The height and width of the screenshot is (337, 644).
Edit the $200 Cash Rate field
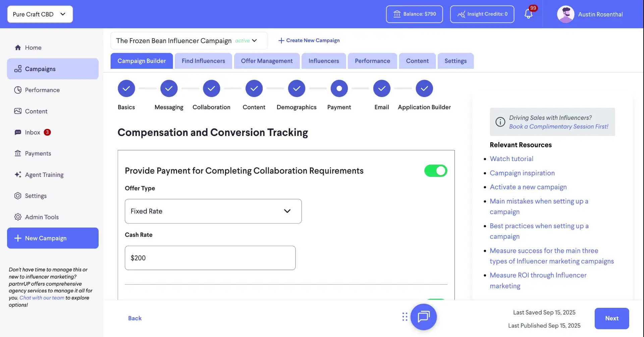point(210,258)
